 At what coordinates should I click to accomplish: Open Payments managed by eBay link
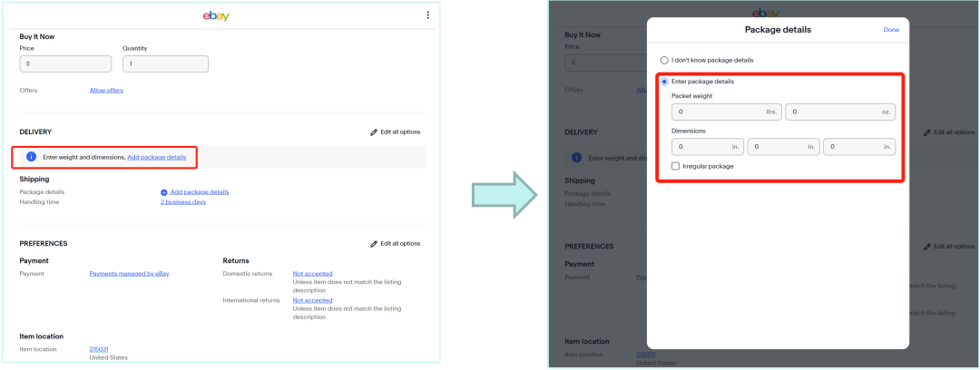point(130,274)
